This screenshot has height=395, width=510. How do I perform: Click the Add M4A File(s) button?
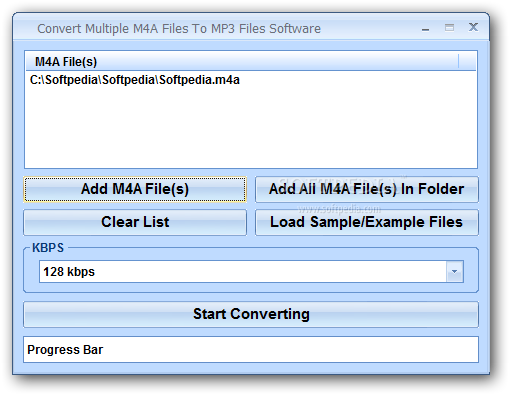tap(135, 189)
